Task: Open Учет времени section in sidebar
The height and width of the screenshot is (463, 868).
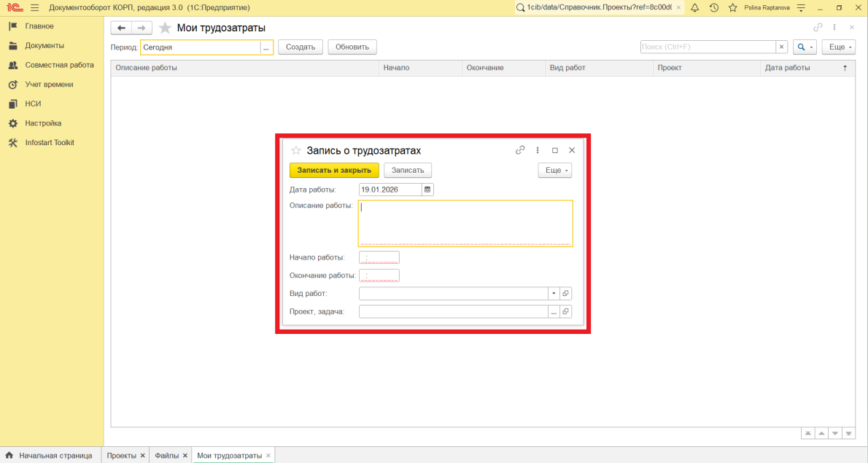Action: tap(49, 85)
